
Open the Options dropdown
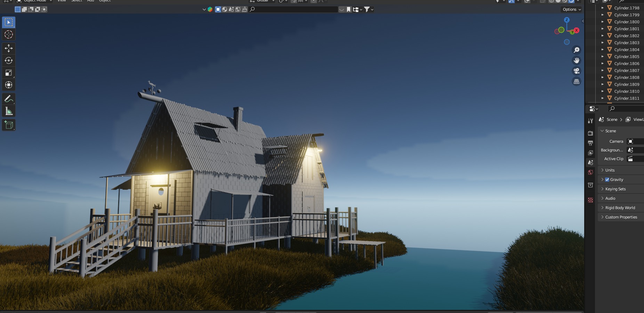click(571, 9)
